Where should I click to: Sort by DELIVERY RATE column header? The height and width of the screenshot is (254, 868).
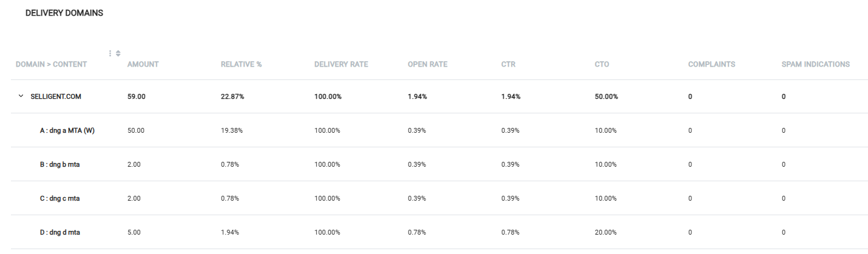(341, 65)
